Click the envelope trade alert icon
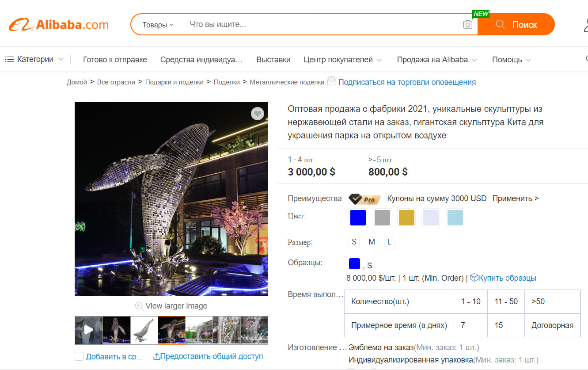The width and height of the screenshot is (588, 370). 332,81
